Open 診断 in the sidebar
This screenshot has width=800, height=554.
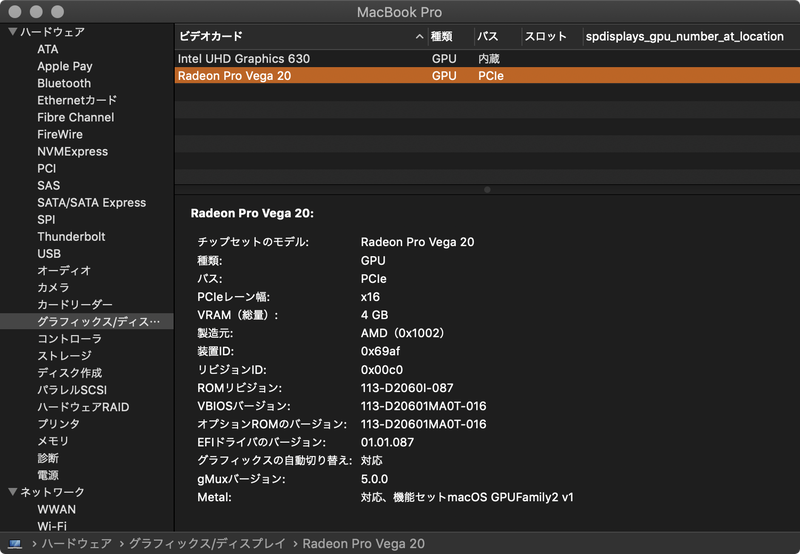pyautogui.click(x=47, y=458)
